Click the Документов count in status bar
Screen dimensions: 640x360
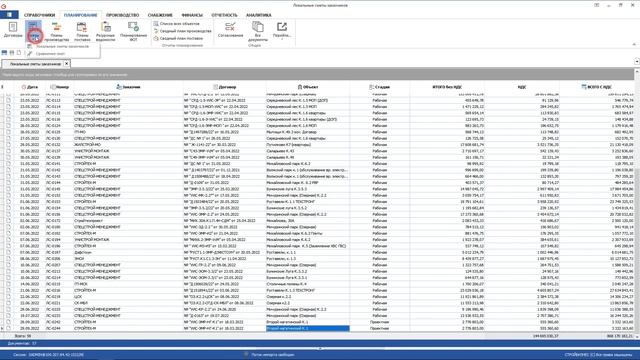[22, 343]
